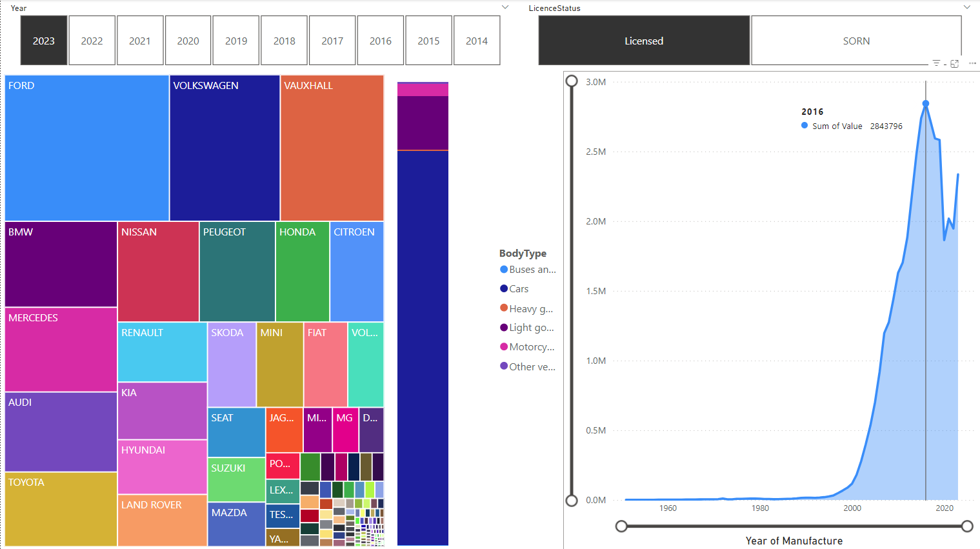Select the VAUXHALL tile in treemap
The image size is (980, 549).
[332, 148]
